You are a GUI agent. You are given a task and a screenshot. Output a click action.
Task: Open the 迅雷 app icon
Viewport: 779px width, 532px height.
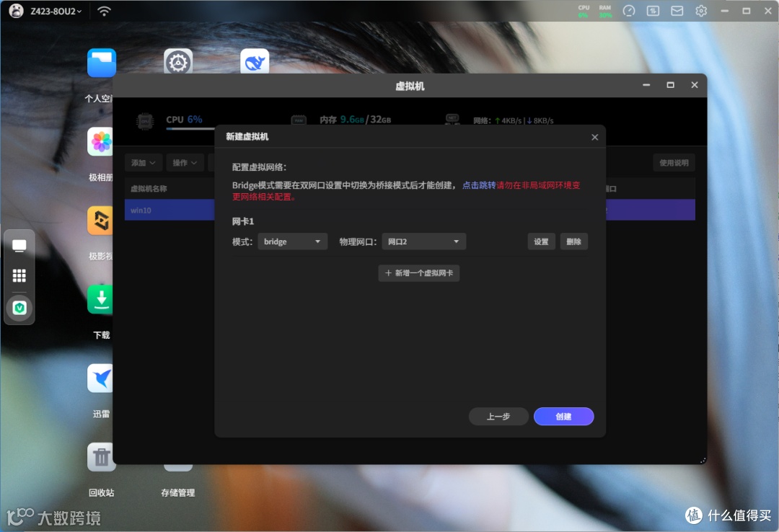(100, 378)
